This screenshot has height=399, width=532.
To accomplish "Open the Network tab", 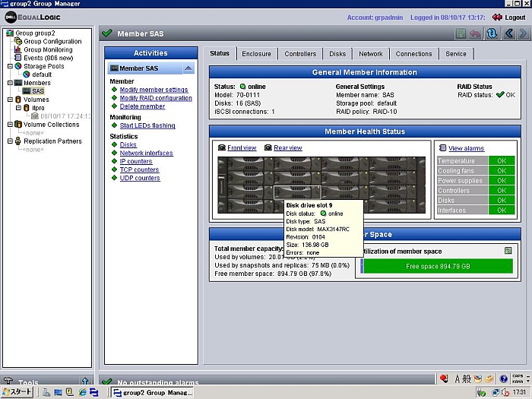I will [371, 54].
